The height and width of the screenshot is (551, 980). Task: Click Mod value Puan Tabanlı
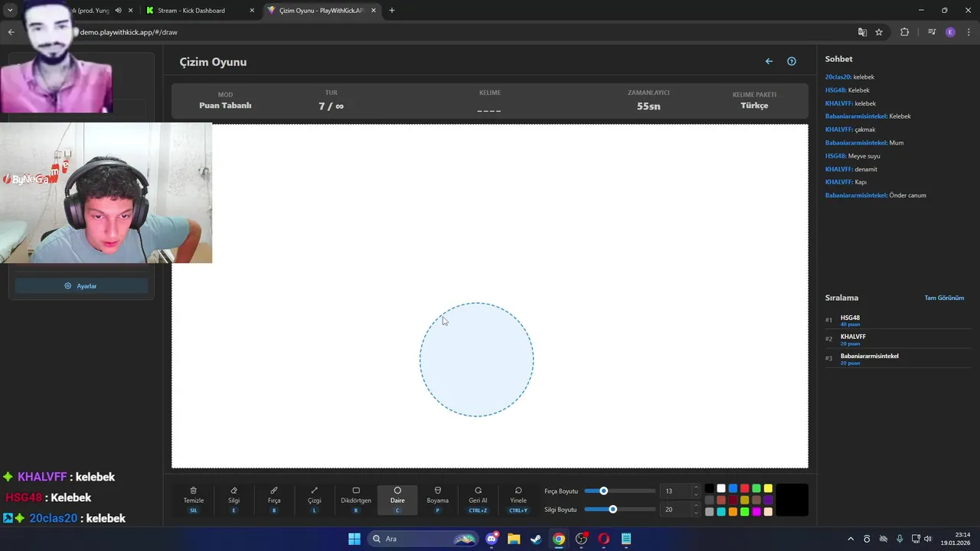point(225,106)
